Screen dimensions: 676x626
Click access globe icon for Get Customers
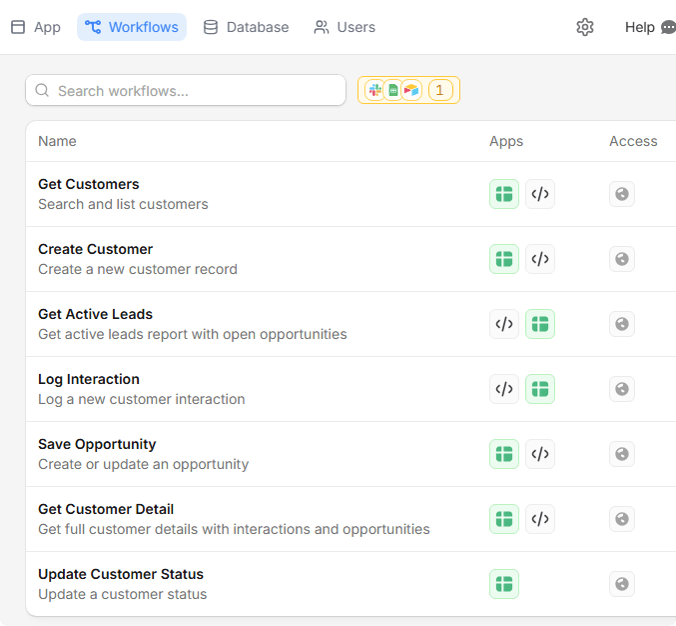coord(622,194)
